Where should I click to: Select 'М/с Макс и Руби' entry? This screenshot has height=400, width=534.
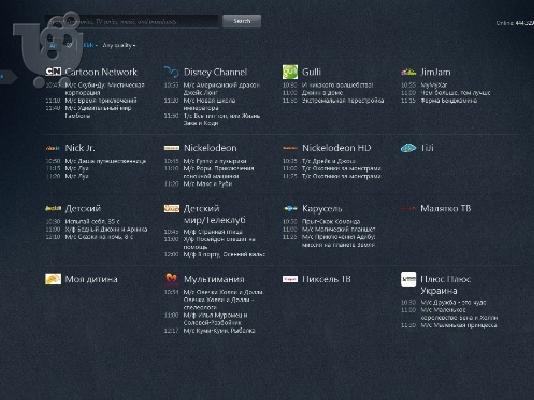[x=208, y=184]
